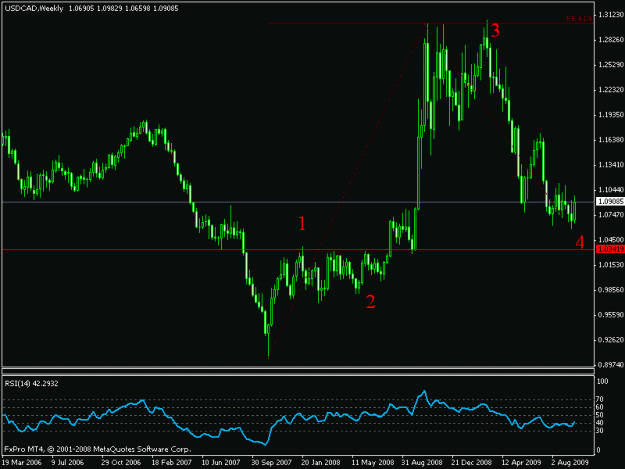Viewport: 625px width, 469px height.
Task: Click the 31 Aug 2008 date label
Action: (x=422, y=462)
